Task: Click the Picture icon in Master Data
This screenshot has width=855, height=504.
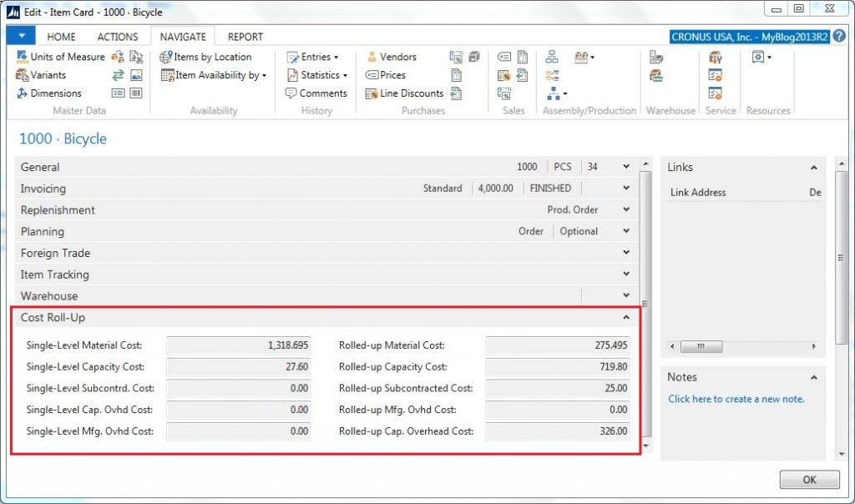Action: (x=136, y=75)
